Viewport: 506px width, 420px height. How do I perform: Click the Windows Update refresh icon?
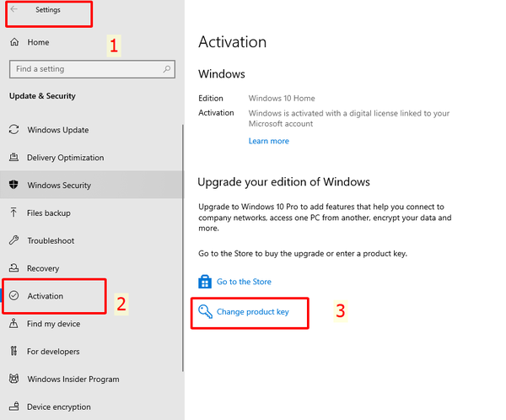pos(13,129)
